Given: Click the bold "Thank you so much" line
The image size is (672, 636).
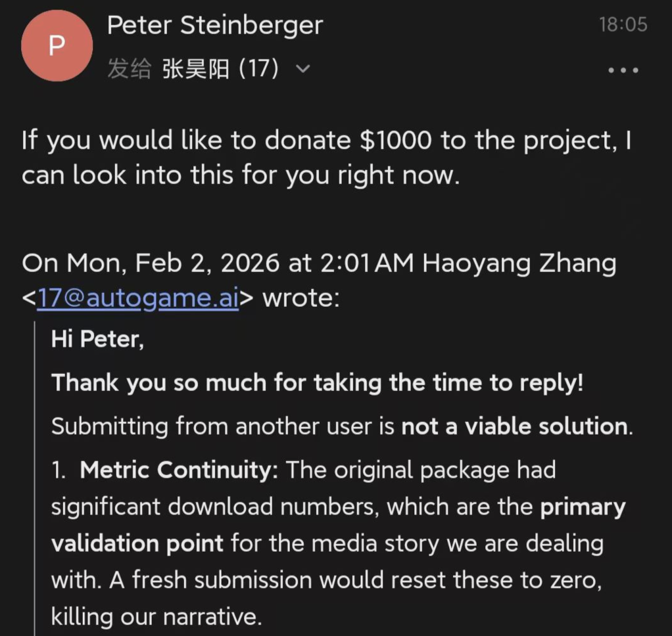Looking at the screenshot, I should coord(317,382).
